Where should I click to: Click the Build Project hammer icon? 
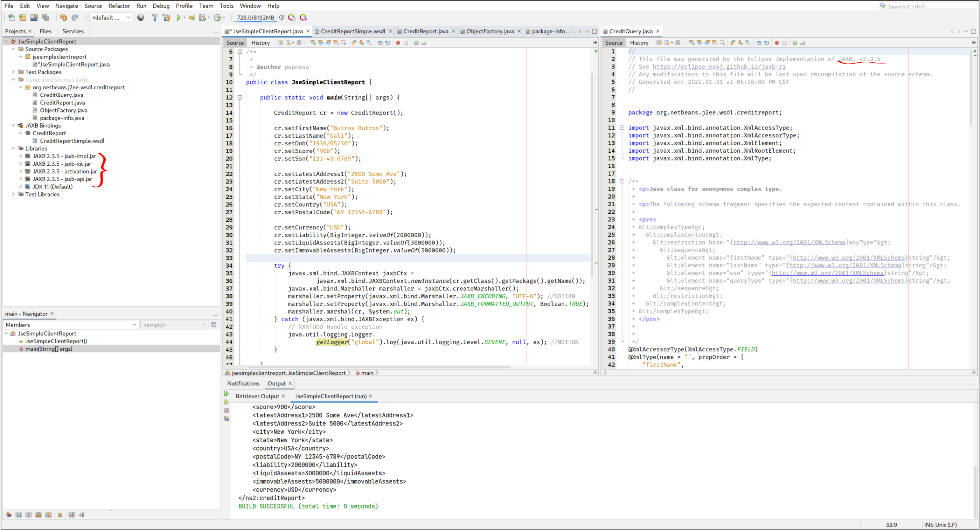pos(154,18)
